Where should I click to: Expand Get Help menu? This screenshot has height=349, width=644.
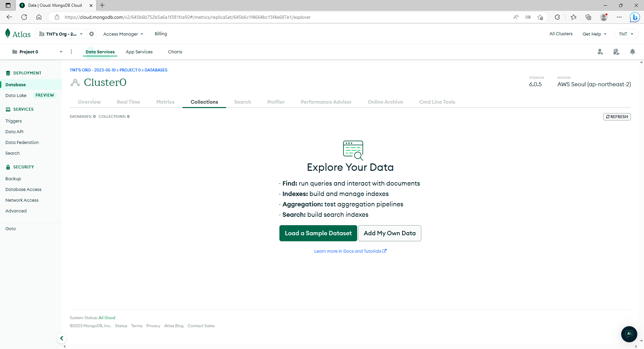click(594, 34)
